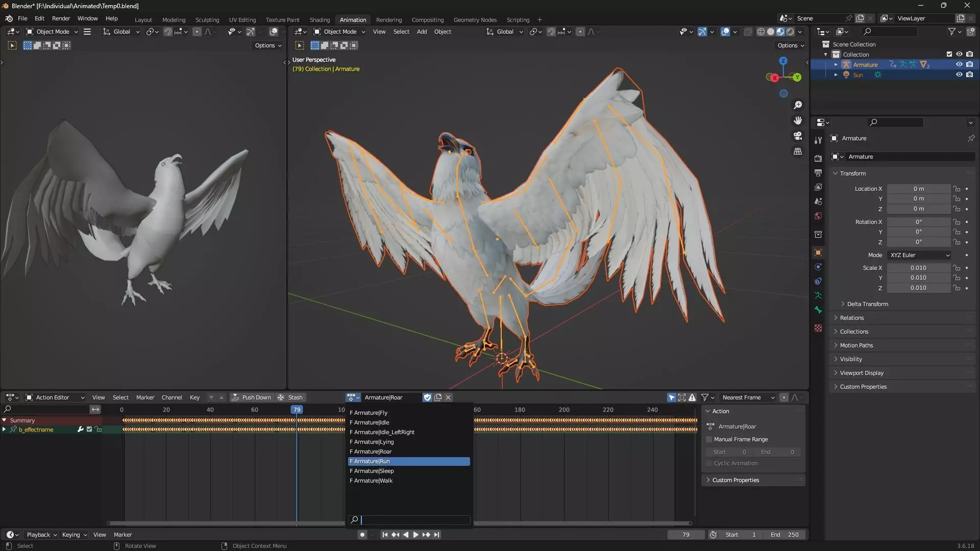Toggle camera view icon in viewport
The height and width of the screenshot is (551, 980).
(x=798, y=136)
